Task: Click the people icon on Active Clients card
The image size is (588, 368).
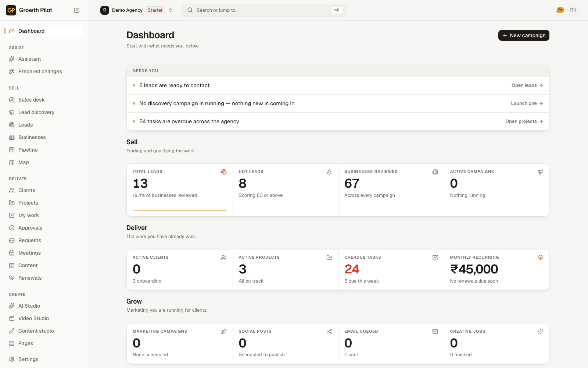Action: click(x=224, y=258)
